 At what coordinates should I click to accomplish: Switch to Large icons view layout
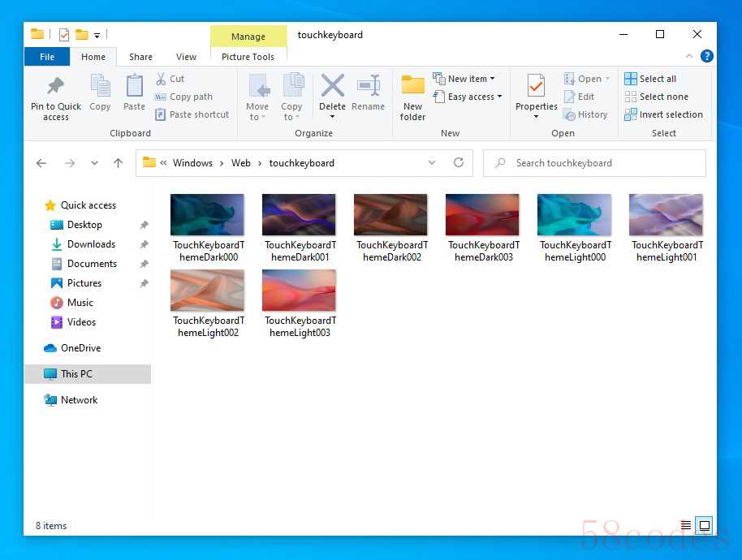704,526
